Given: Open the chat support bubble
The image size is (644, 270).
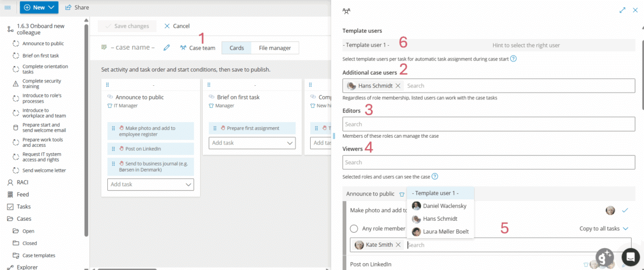Looking at the screenshot, I should (629, 256).
